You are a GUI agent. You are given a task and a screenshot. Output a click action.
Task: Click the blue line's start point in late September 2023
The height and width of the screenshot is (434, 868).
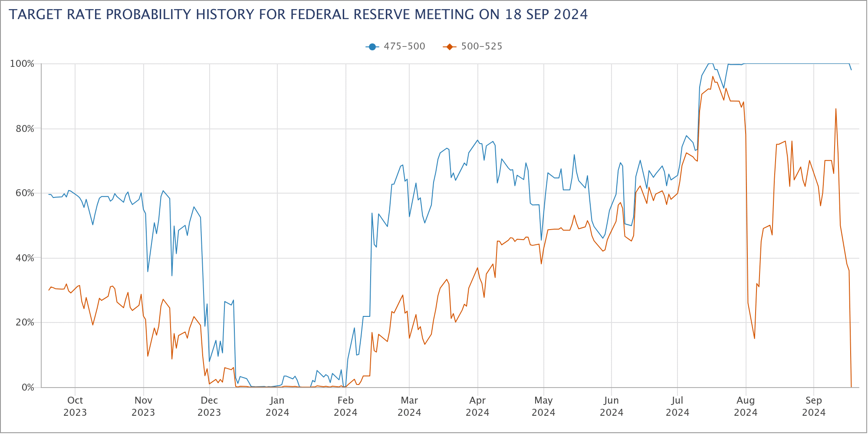[x=49, y=194]
